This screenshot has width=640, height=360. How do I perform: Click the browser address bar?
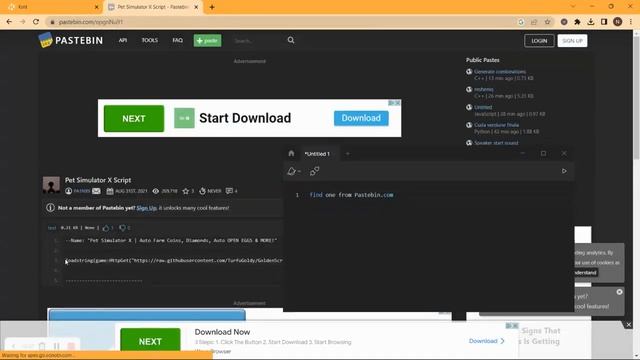(x=282, y=22)
